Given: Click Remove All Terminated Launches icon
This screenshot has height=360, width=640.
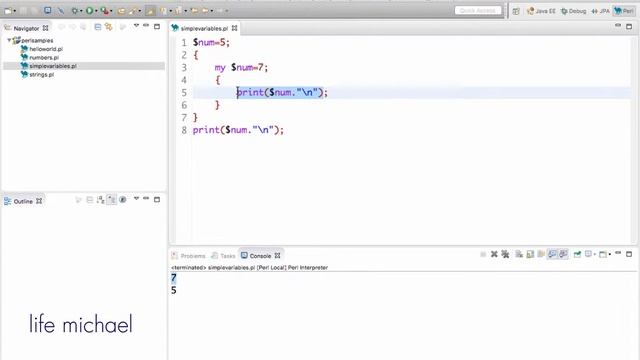Looking at the screenshot, I should point(505,254).
